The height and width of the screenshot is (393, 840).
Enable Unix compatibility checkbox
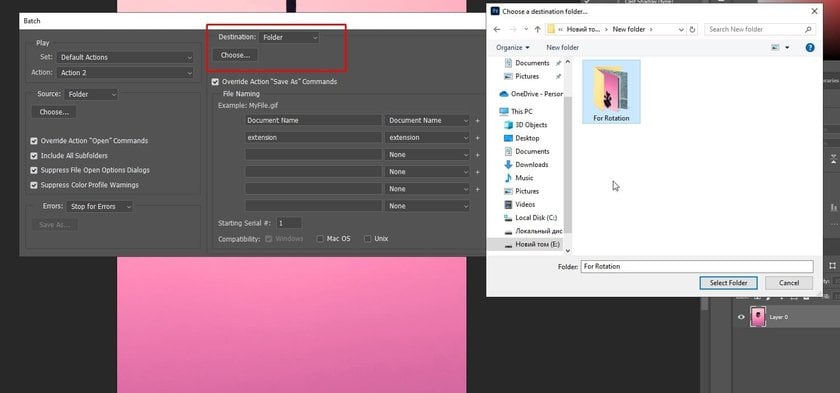pos(368,239)
